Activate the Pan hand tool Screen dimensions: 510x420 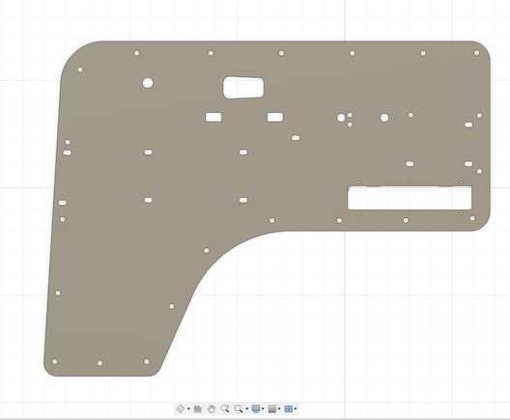click(x=212, y=408)
